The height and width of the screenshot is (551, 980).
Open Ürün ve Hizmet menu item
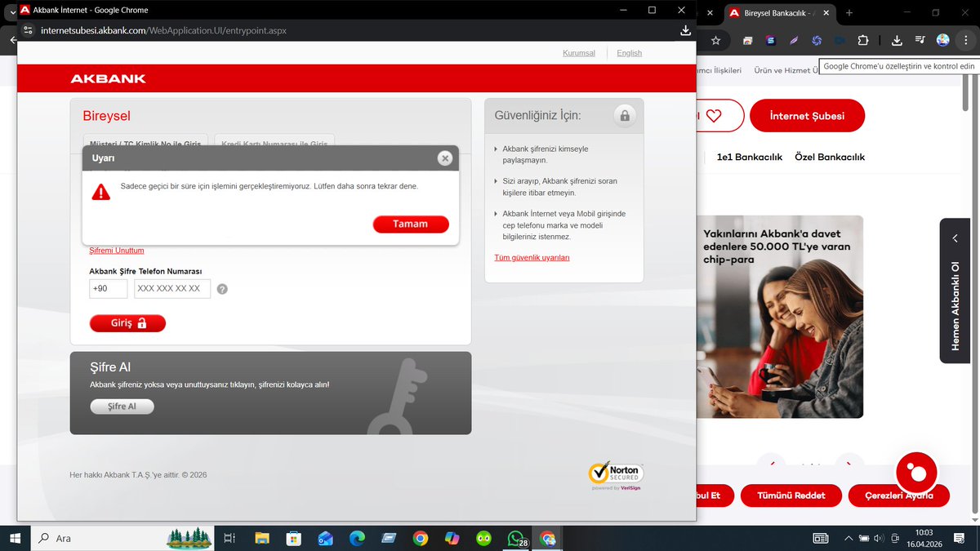pyautogui.click(x=786, y=70)
